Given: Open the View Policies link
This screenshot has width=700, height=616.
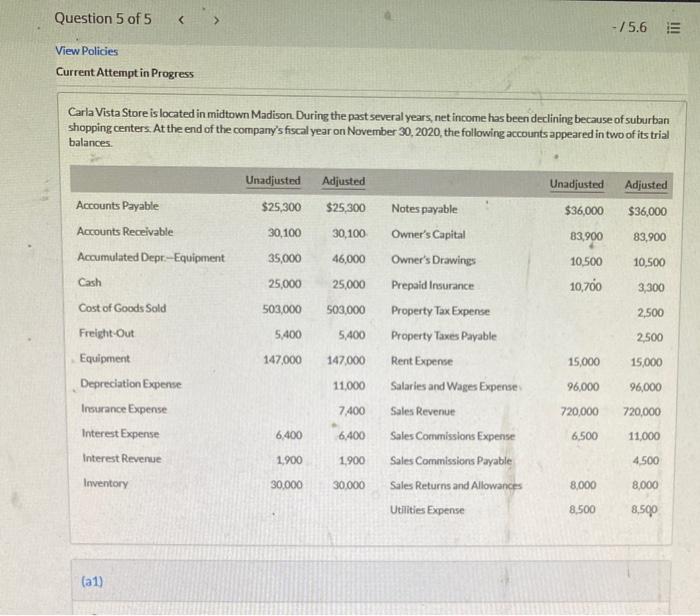Looking at the screenshot, I should pyautogui.click(x=87, y=51).
